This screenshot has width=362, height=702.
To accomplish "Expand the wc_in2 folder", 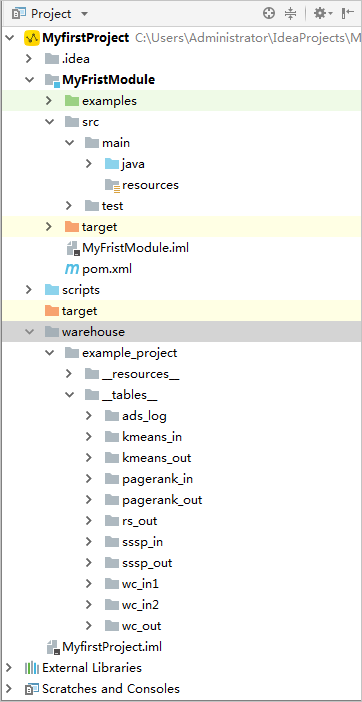I will [89, 605].
